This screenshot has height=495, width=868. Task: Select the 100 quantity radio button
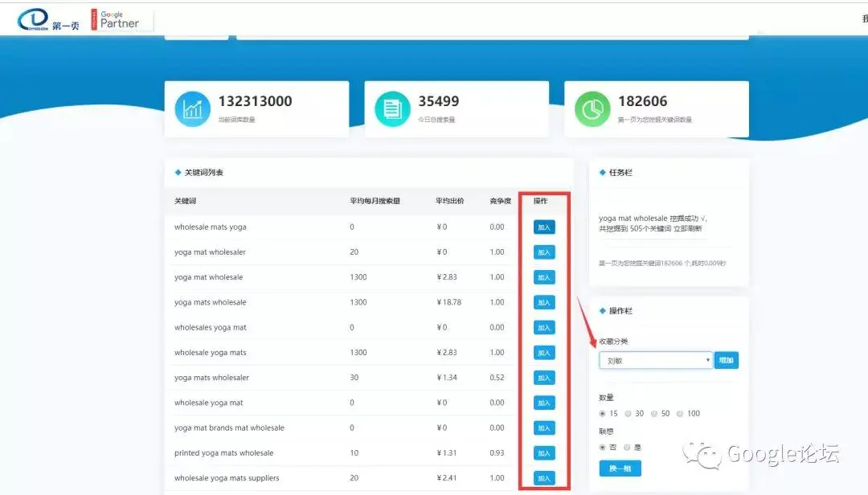pos(680,414)
